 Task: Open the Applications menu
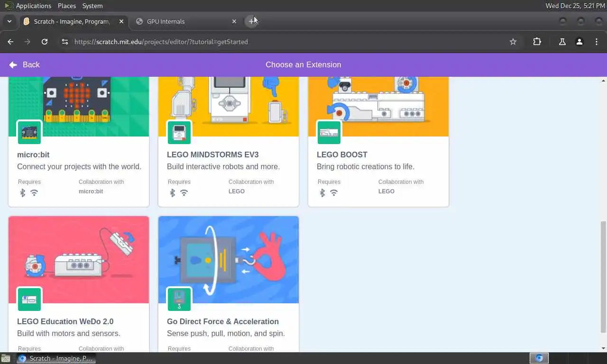[x=28, y=6]
